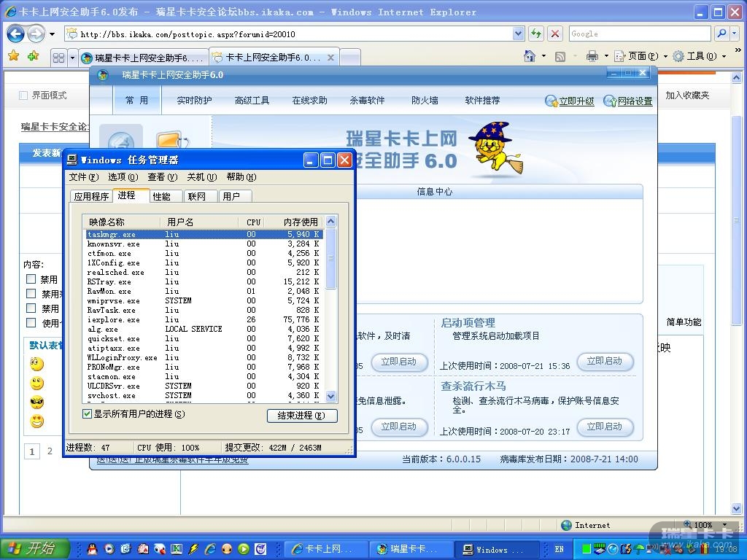
Task: Open the 工具(O) tools menu in IE
Action: [699, 56]
